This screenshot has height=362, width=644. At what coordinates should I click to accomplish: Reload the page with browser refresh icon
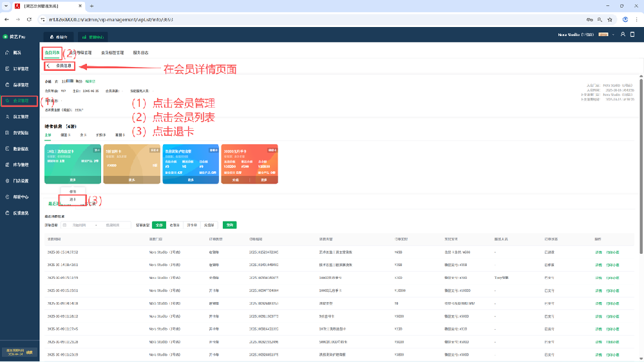pos(29,19)
